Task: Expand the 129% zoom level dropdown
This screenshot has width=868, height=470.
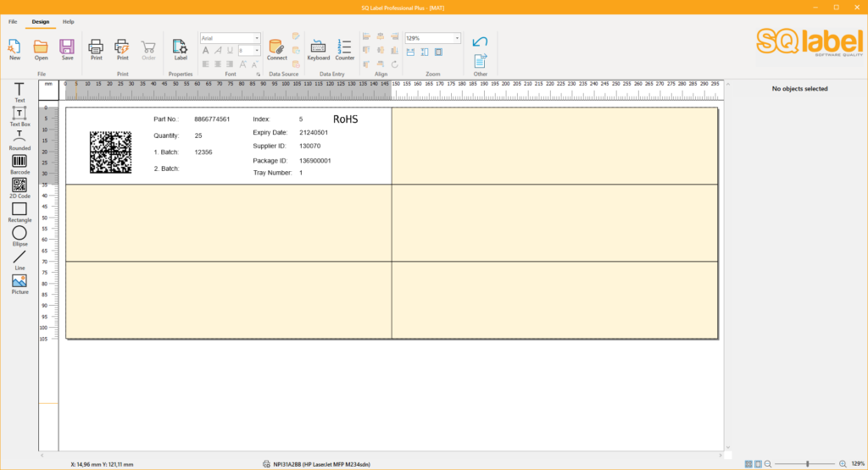Action: tap(457, 38)
